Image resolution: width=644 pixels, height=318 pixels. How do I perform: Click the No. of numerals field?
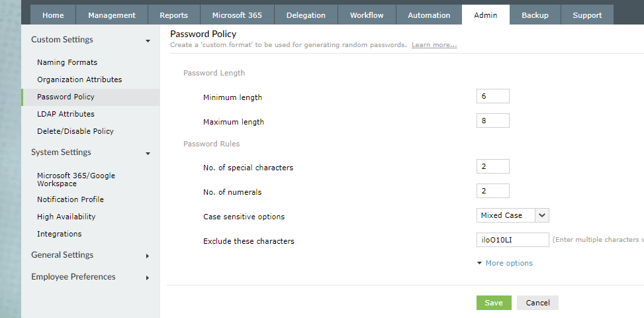492,191
